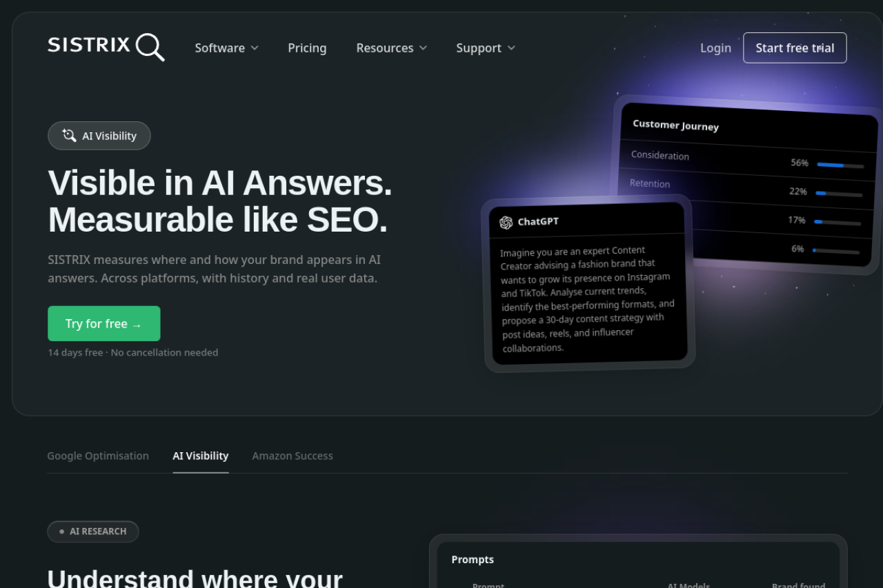Click the AI RESEARCH badge
Image resolution: width=883 pixels, height=588 pixels.
(93, 531)
